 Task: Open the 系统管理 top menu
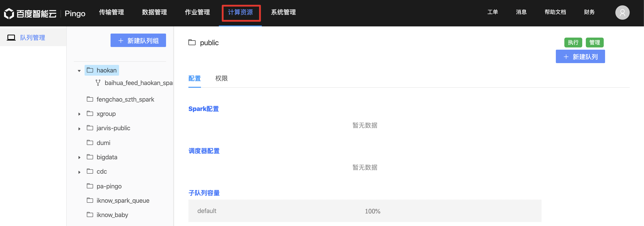click(283, 12)
